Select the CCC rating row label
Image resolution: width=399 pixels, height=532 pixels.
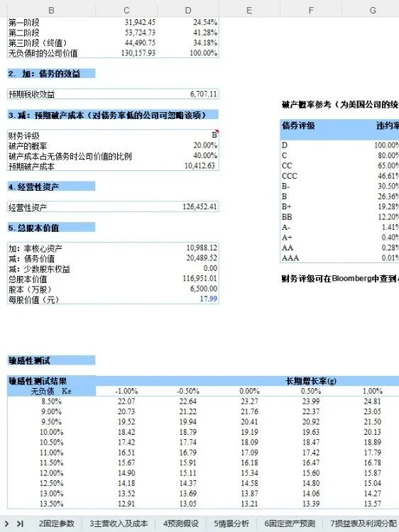(x=290, y=176)
